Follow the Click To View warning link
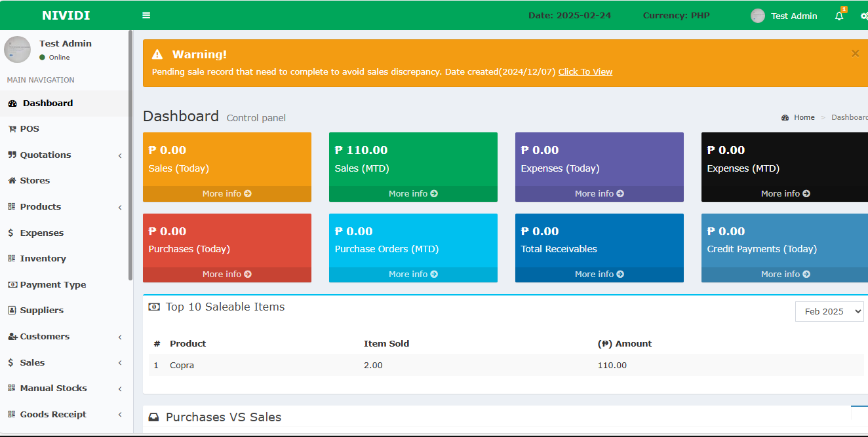The width and height of the screenshot is (868, 437). 585,71
